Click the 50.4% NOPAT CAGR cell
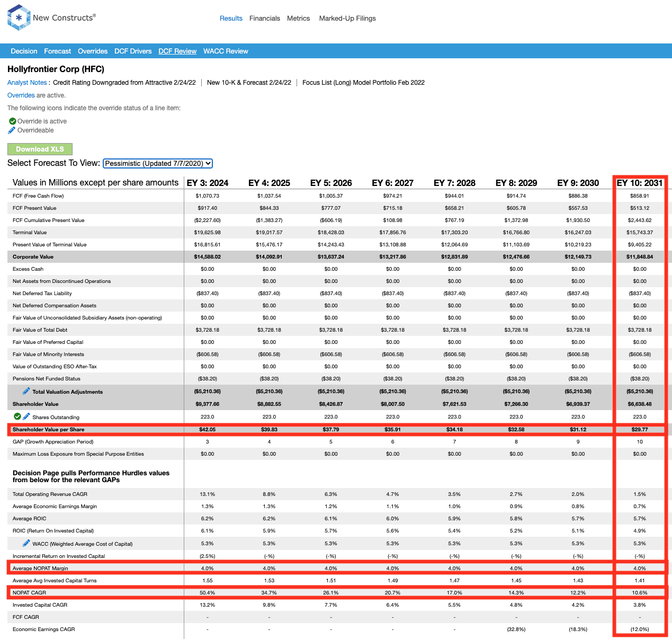 point(208,593)
